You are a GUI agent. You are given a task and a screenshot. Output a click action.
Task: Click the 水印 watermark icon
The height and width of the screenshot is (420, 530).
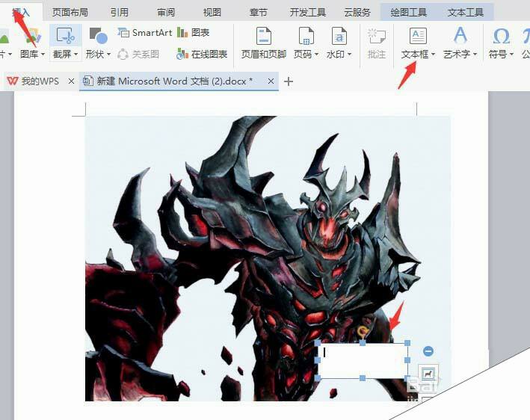pyautogui.click(x=339, y=36)
